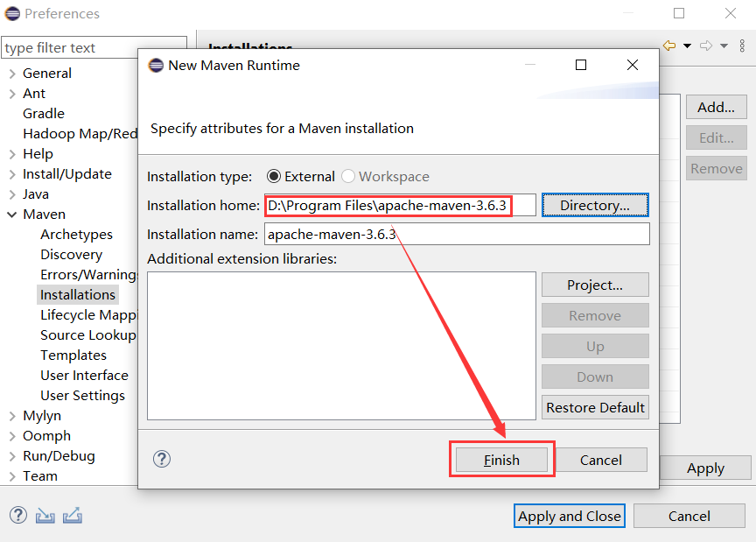Click the import preferences icon
756x542 pixels.
point(45,516)
